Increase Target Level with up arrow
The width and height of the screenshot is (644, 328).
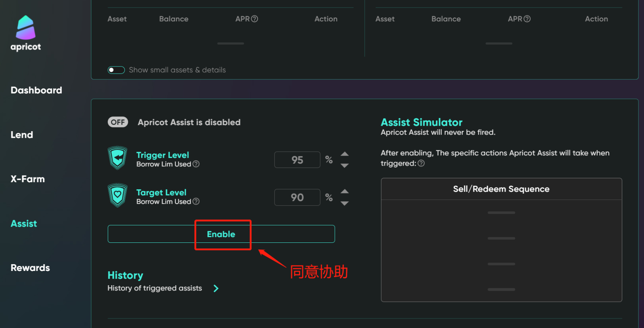[345, 191]
